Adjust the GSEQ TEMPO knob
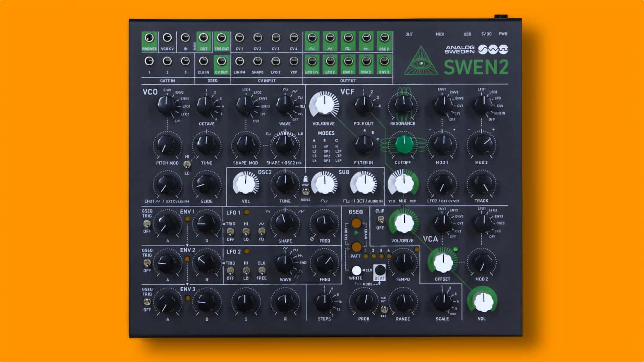Viewport: 644px width, 362px height. (x=403, y=262)
